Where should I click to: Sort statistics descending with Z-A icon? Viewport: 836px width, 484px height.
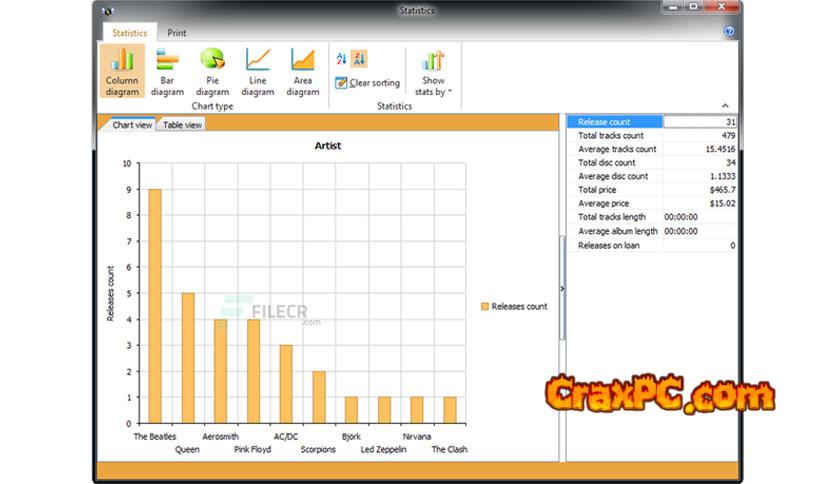pyautogui.click(x=360, y=59)
